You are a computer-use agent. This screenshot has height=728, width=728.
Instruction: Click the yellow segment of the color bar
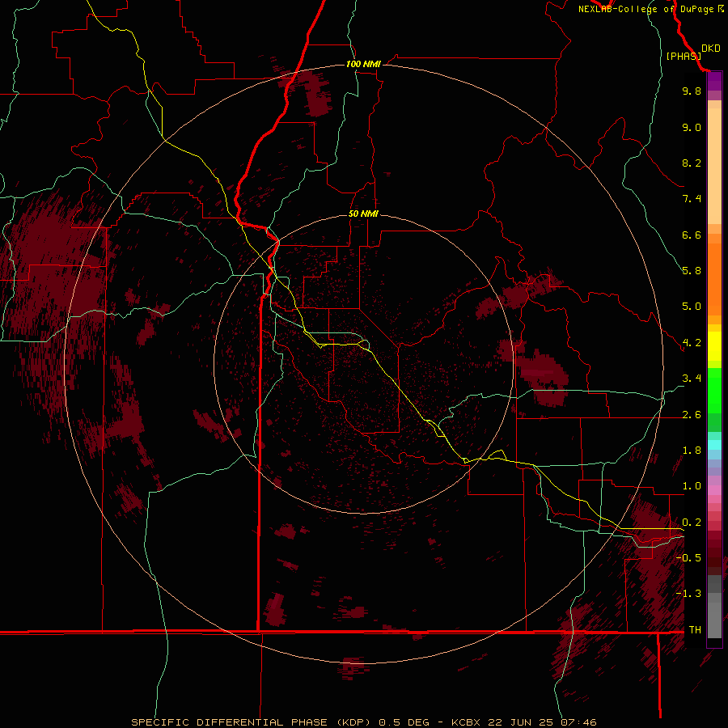coord(714,346)
